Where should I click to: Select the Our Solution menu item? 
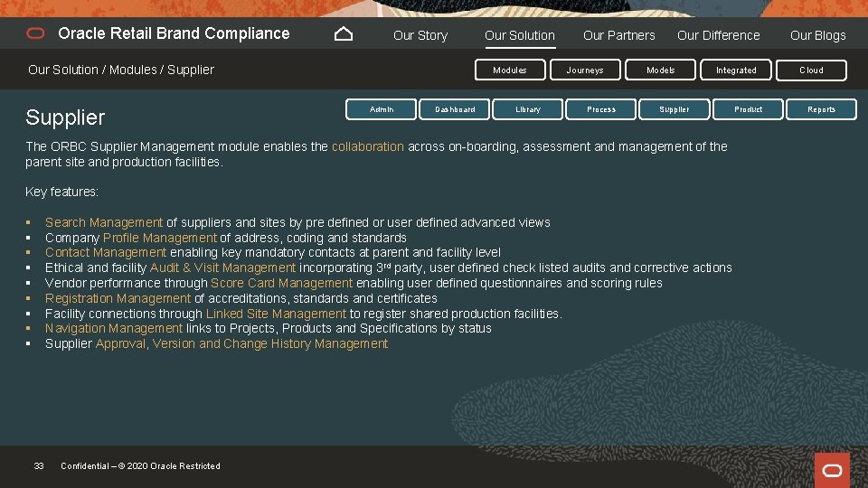coord(520,35)
